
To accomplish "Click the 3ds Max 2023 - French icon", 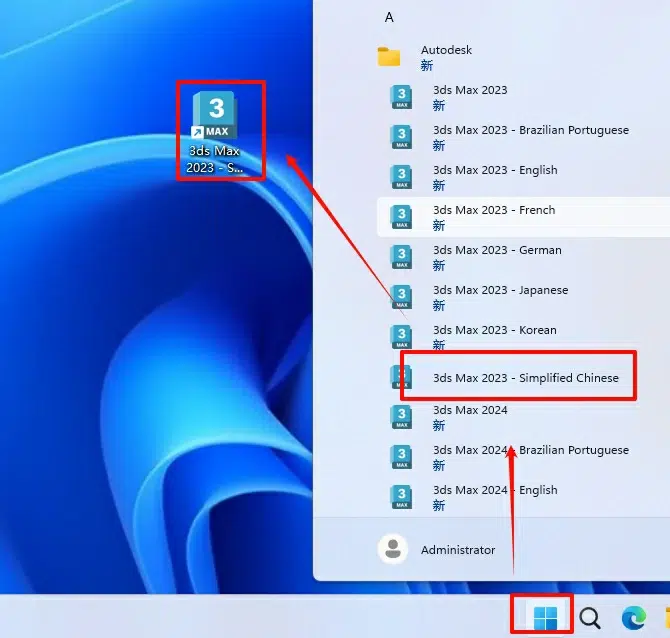I will click(x=401, y=217).
